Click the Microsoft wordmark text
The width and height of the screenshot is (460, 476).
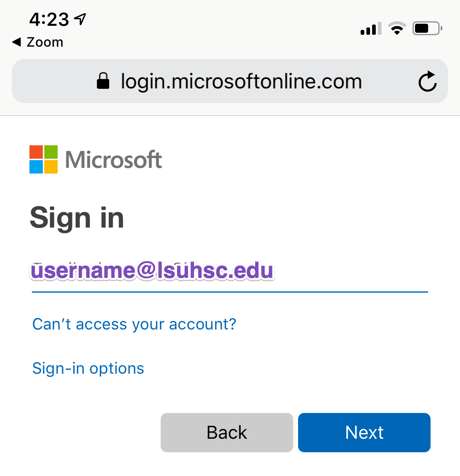click(114, 160)
